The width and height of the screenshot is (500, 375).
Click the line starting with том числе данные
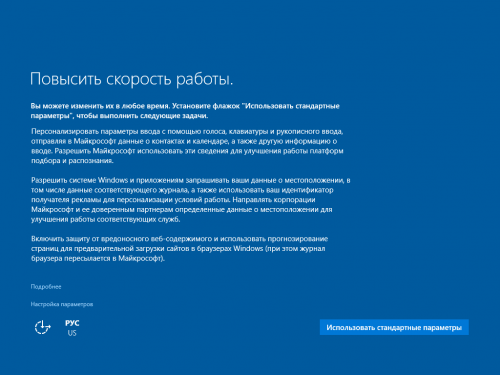tap(182, 190)
